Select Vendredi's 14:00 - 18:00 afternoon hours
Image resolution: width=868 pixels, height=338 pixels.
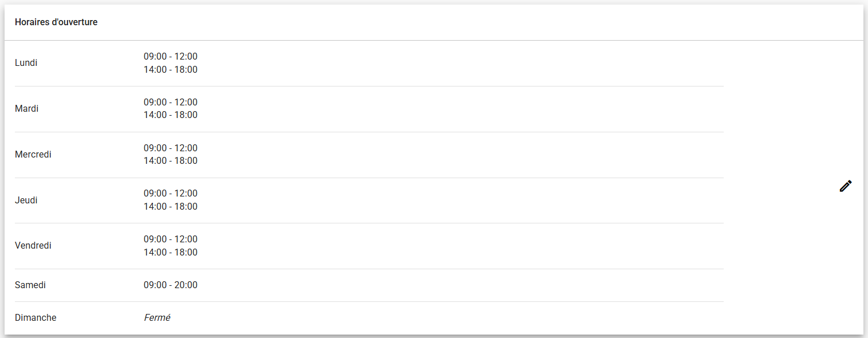(x=171, y=253)
